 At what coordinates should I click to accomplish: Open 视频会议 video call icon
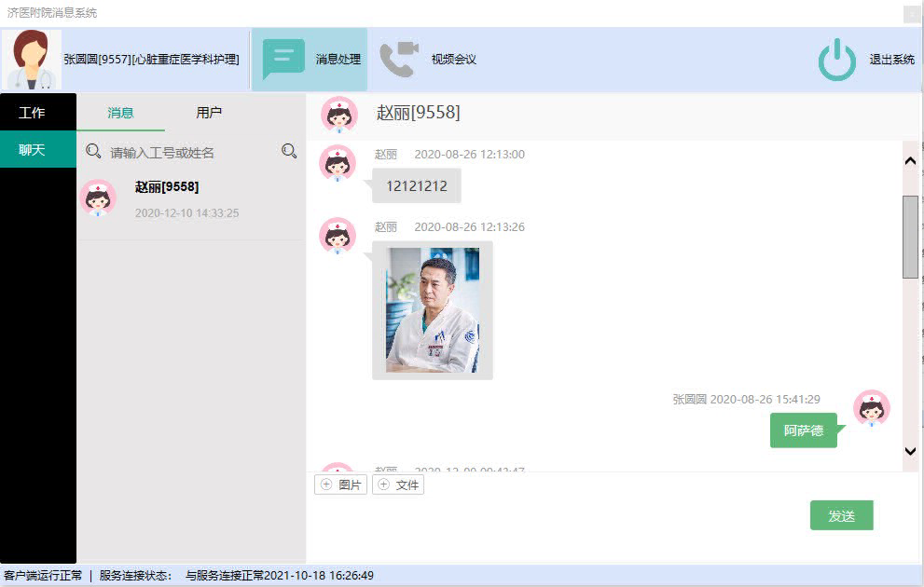(x=399, y=60)
